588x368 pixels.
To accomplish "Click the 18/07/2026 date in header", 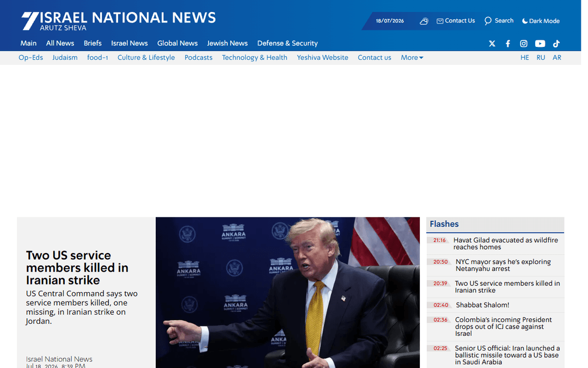I will pos(390,21).
